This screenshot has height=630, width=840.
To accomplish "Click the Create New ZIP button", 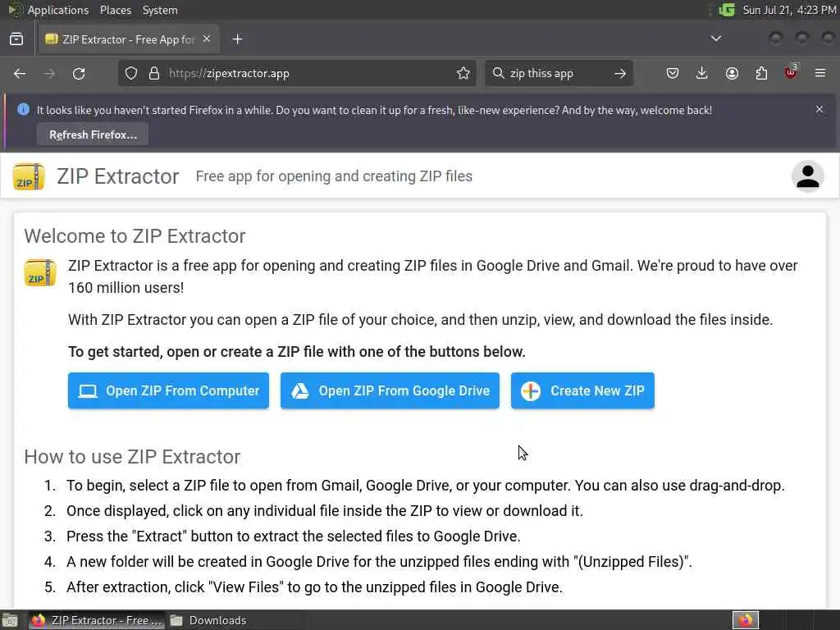I will (x=582, y=390).
